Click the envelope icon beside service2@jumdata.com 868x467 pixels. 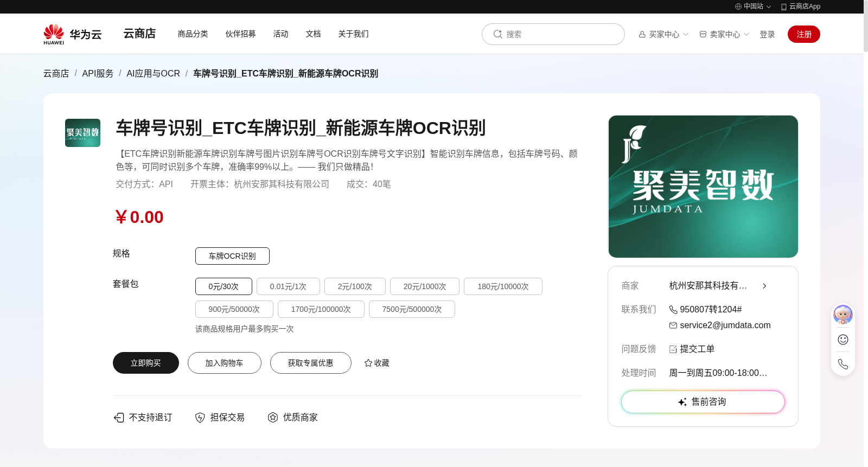point(673,325)
